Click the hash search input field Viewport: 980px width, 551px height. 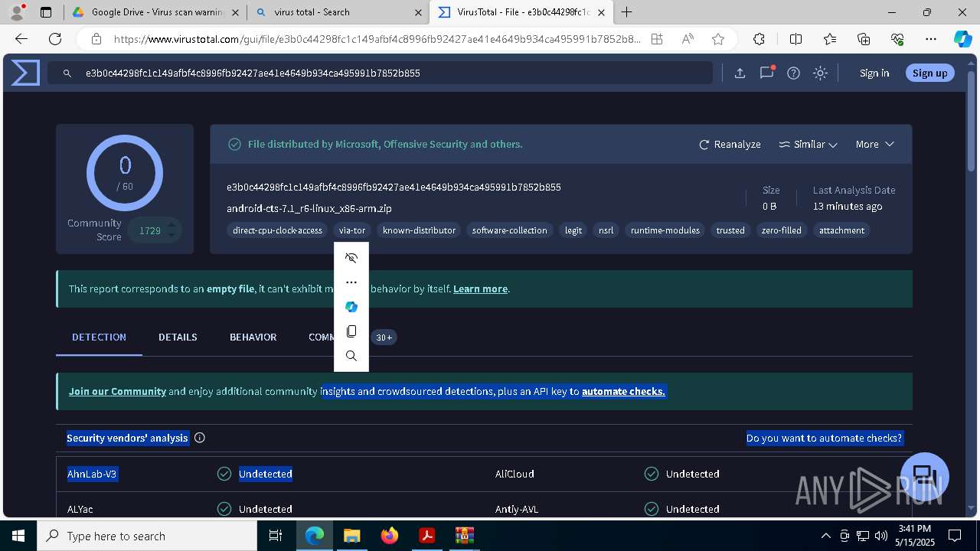(381, 73)
